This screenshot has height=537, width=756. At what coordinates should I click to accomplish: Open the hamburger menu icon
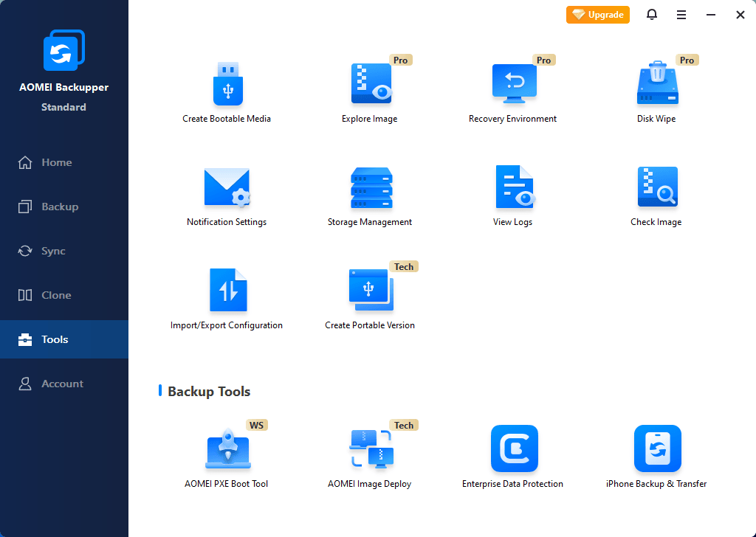[x=681, y=15]
